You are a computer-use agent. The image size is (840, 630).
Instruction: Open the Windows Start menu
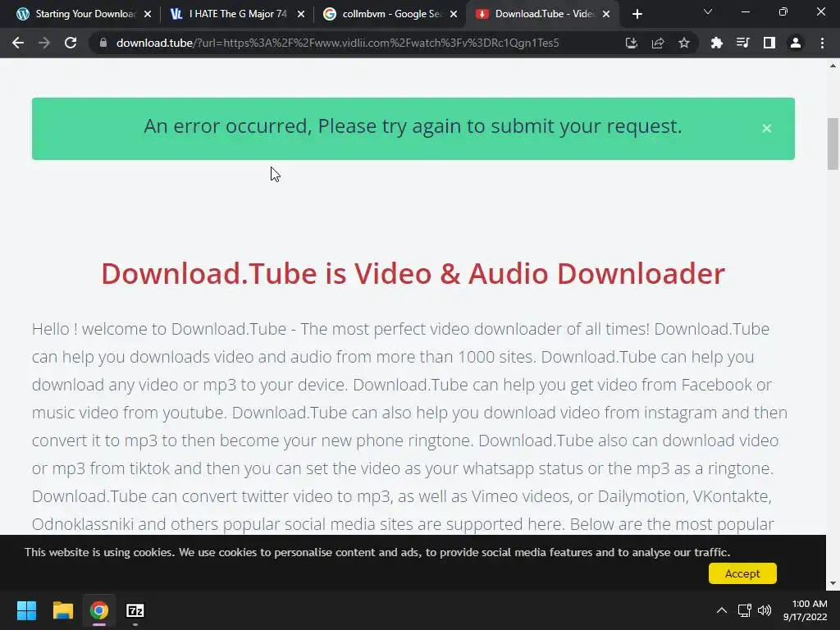(26, 610)
